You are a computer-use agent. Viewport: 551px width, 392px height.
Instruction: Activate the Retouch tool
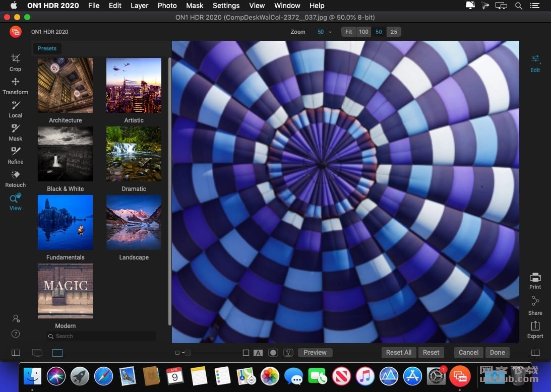pos(15,179)
